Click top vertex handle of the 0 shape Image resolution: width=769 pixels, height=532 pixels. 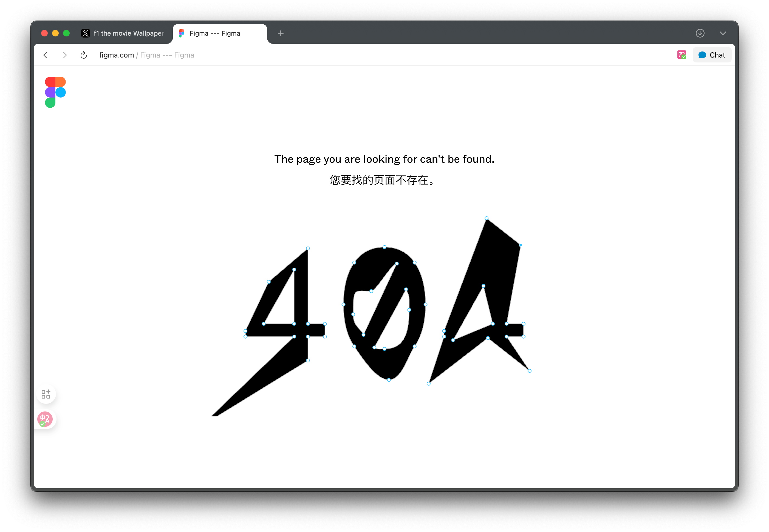(384, 247)
